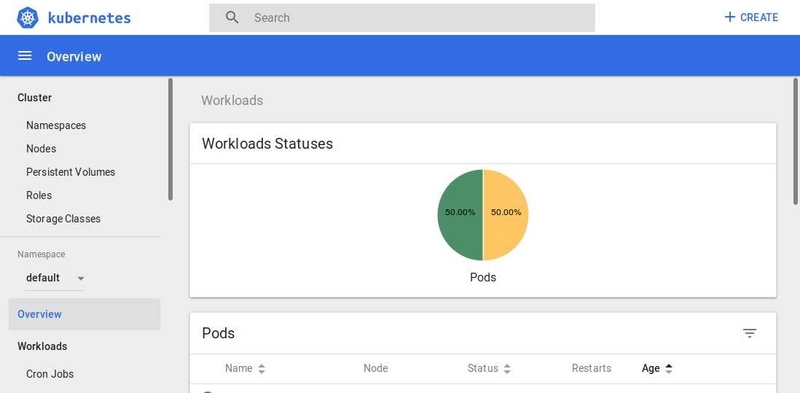Image resolution: width=800 pixels, height=393 pixels.
Task: Open Storage Classes page
Action: click(x=63, y=219)
